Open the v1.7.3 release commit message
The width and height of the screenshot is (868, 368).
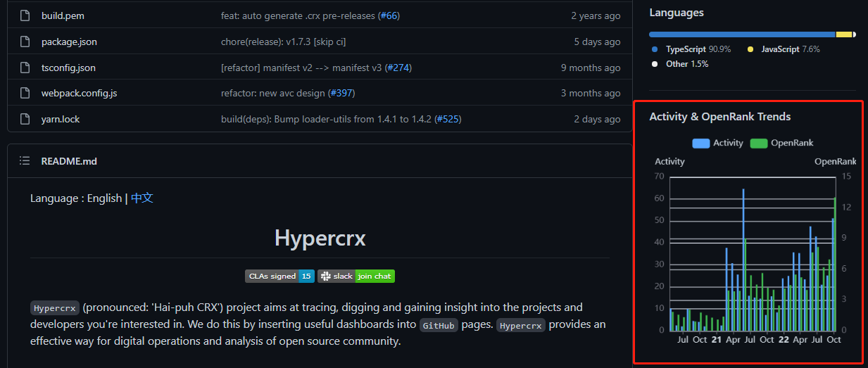[283, 42]
